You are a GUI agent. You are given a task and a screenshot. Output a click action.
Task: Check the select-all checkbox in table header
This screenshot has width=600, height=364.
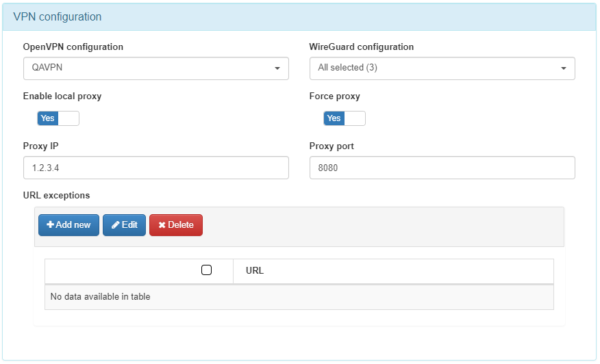point(206,270)
